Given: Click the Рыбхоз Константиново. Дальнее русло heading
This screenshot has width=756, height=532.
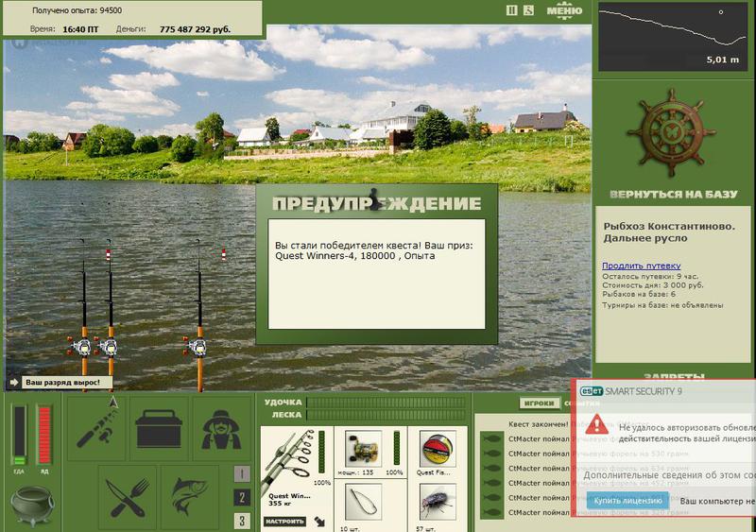Looking at the screenshot, I should coord(669,232).
